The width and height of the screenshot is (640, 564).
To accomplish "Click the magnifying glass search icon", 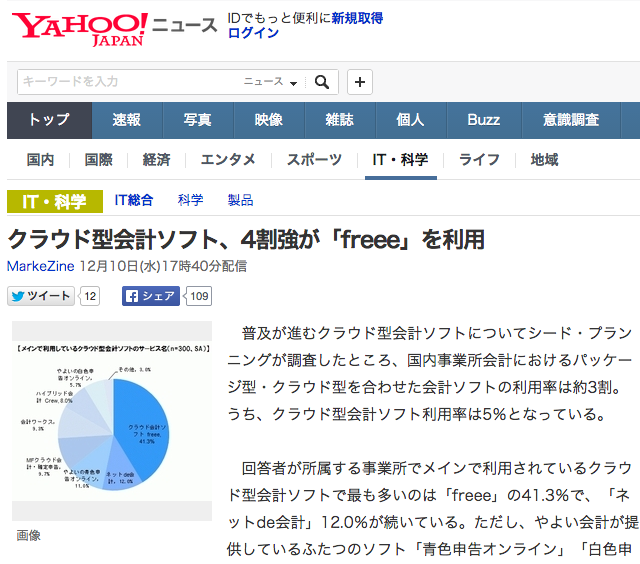I will 322,82.
